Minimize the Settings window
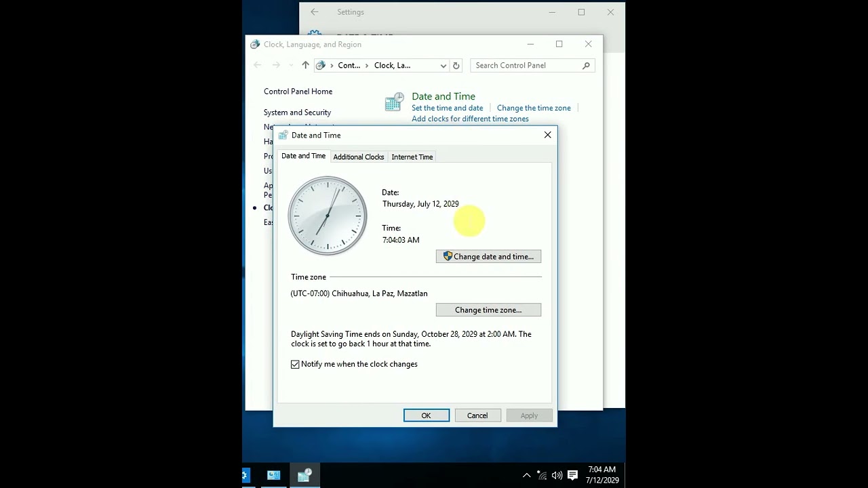The height and width of the screenshot is (488, 868). coord(552,12)
